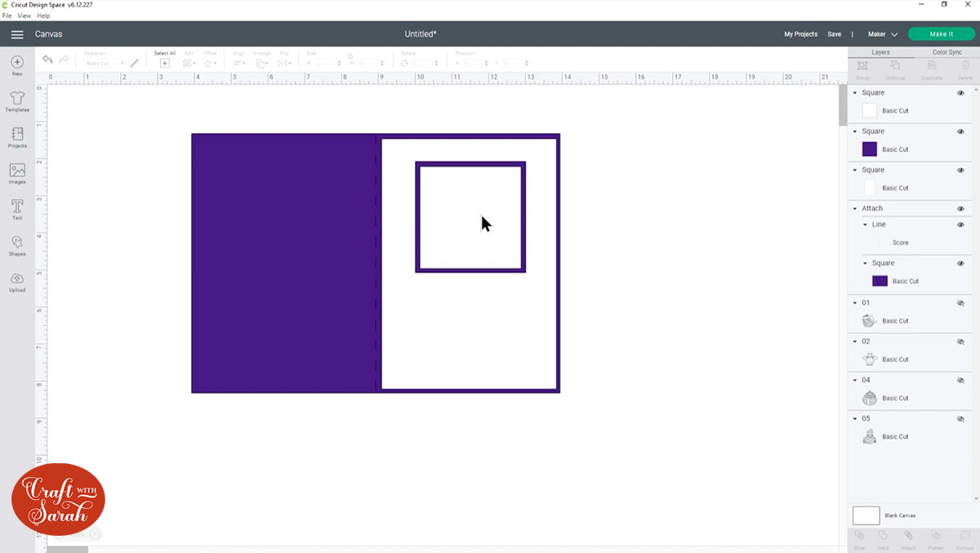Show the hidden 04 layer

click(960, 380)
